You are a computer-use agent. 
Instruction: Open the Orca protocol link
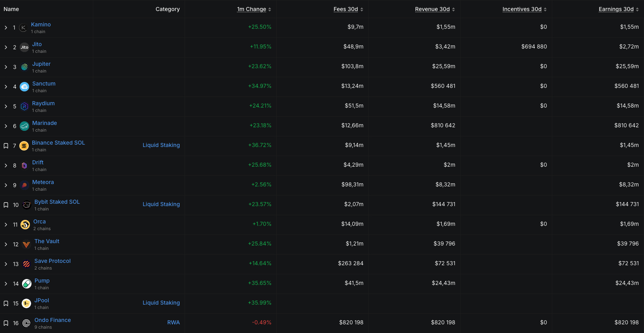pyautogui.click(x=39, y=221)
